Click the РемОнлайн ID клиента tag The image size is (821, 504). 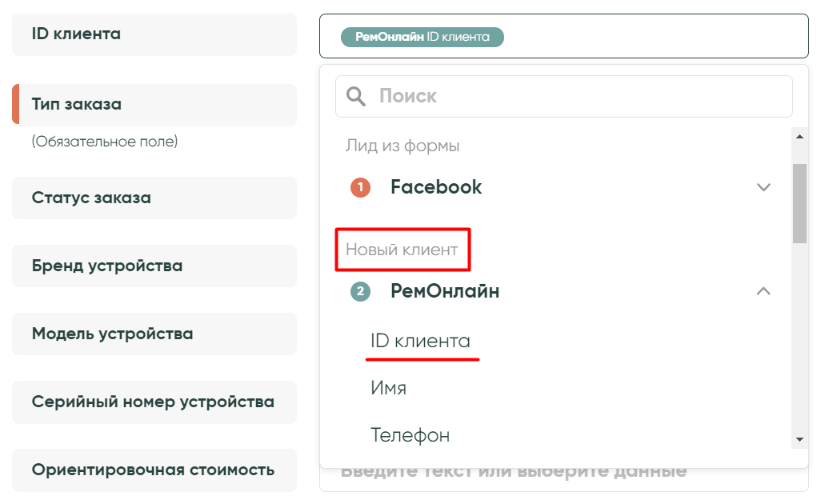[423, 37]
